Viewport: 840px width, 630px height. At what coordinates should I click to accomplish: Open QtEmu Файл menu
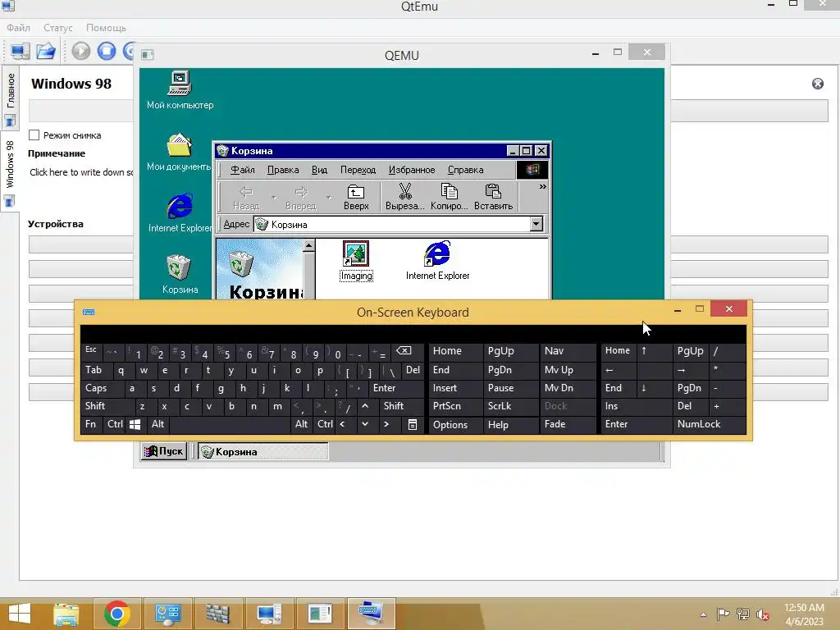coord(18,28)
